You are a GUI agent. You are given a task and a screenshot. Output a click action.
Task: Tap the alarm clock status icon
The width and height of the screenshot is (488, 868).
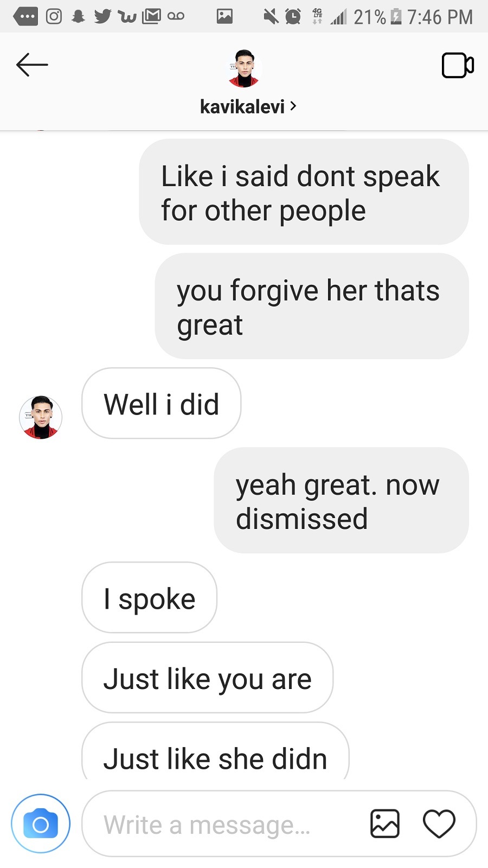click(293, 17)
